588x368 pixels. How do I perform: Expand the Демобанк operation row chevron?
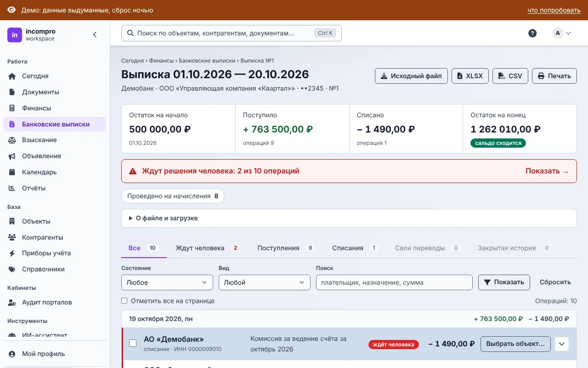pos(562,344)
